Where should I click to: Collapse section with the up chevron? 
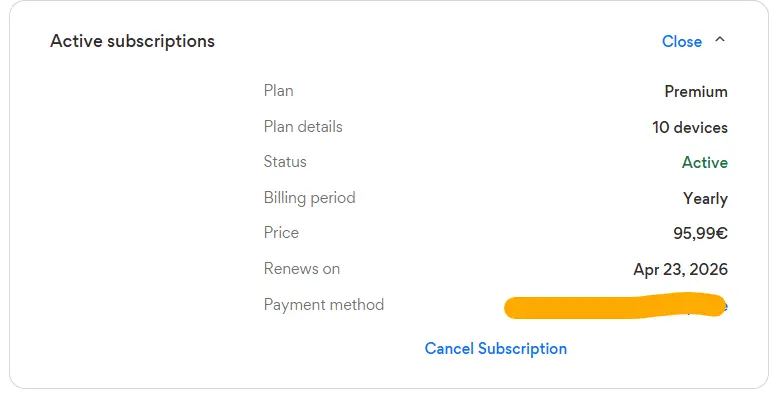(x=720, y=40)
